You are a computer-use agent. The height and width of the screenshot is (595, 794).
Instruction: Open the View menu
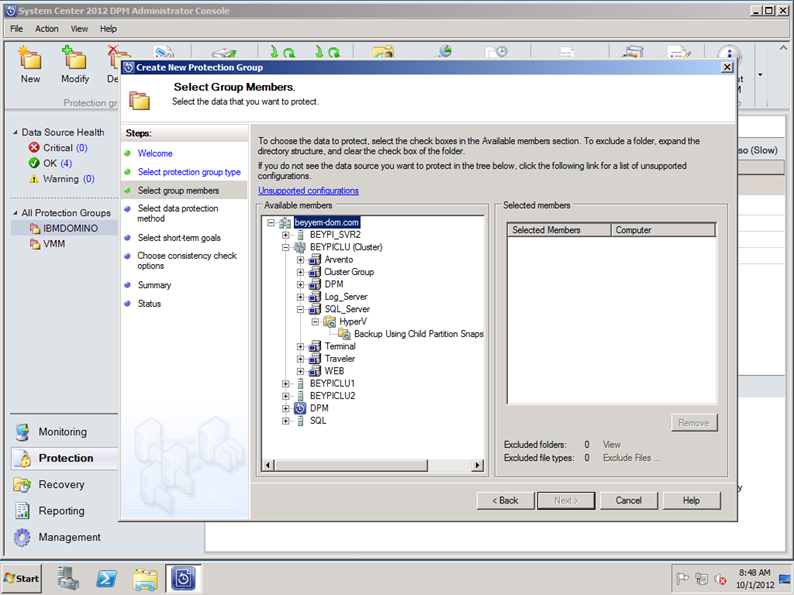(x=79, y=29)
